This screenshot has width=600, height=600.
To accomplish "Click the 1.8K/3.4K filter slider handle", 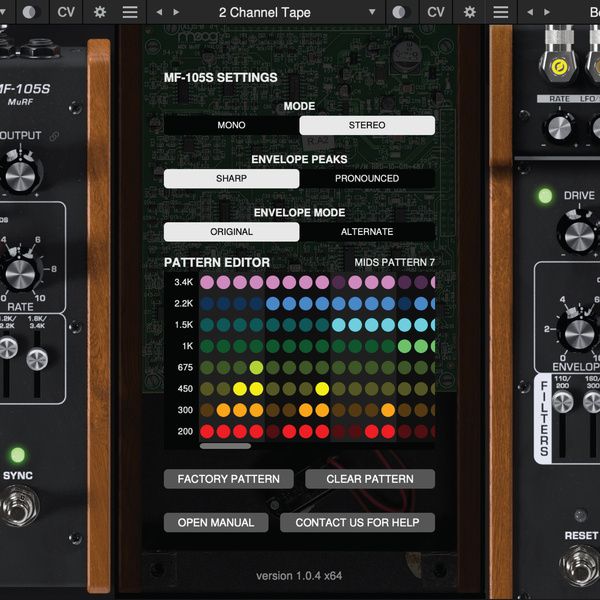I will pos(37,359).
